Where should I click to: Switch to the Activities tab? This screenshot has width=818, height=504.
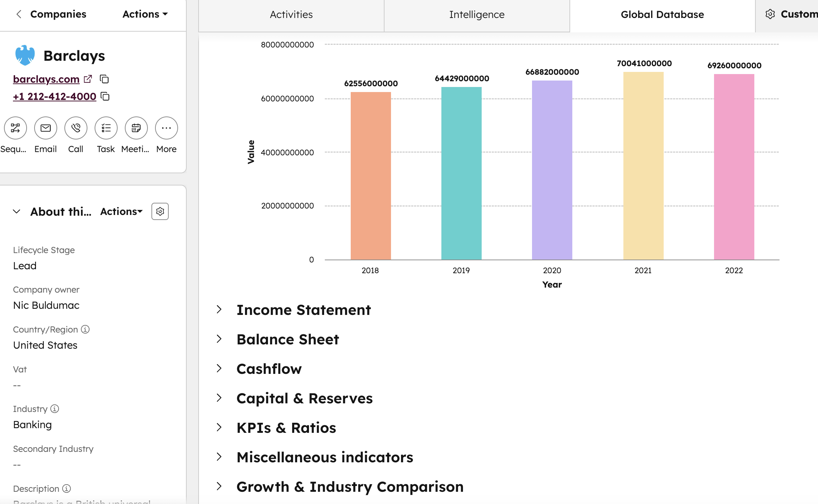[x=291, y=15]
